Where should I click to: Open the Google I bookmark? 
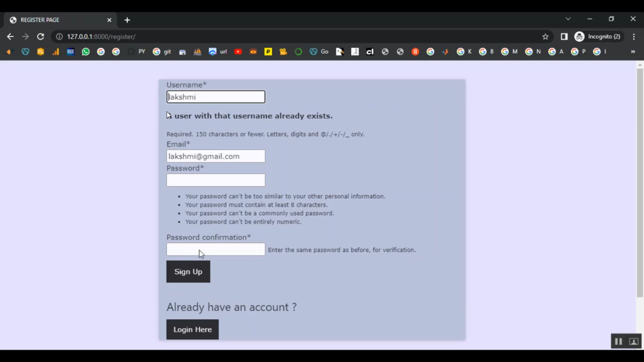point(600,52)
